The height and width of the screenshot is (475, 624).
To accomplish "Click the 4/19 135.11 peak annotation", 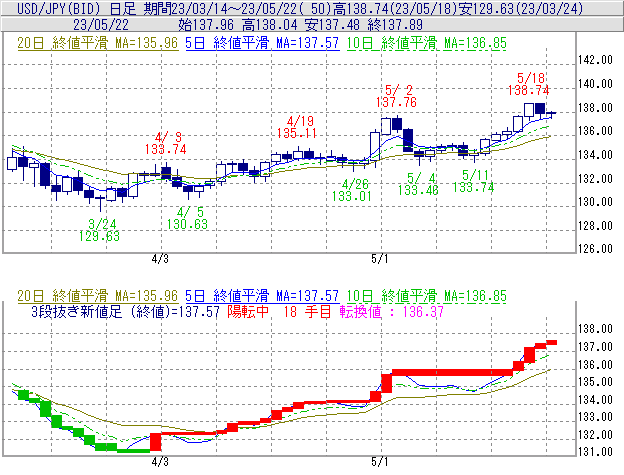I will 297,127.
